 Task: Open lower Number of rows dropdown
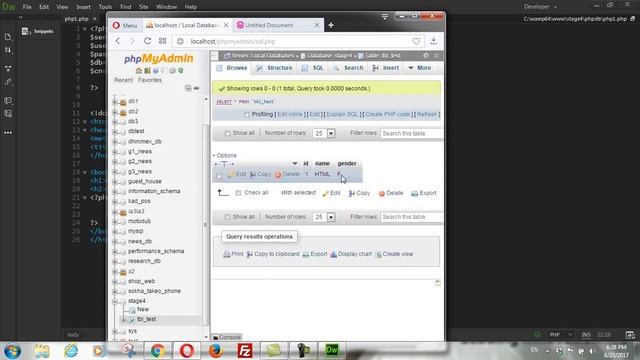tap(324, 217)
